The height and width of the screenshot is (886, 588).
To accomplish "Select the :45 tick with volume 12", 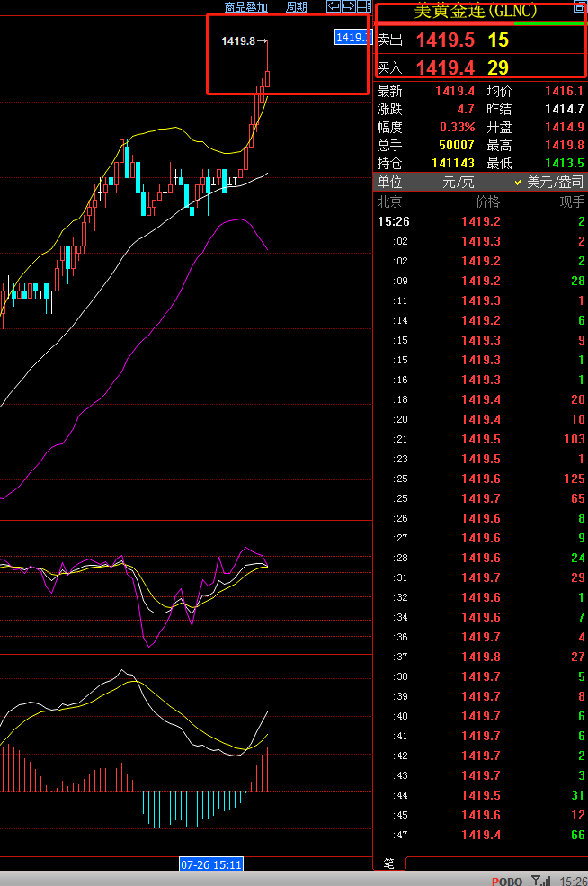I will click(x=480, y=815).
